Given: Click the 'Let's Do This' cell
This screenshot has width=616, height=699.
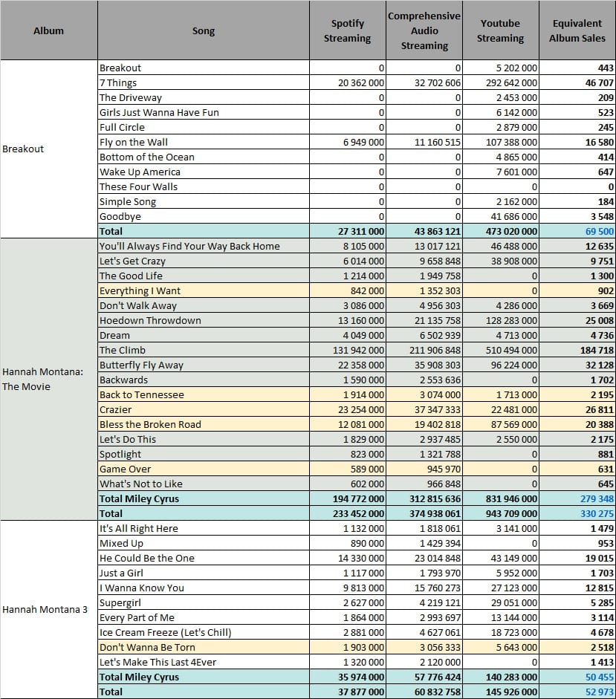Looking at the screenshot, I should (204, 439).
